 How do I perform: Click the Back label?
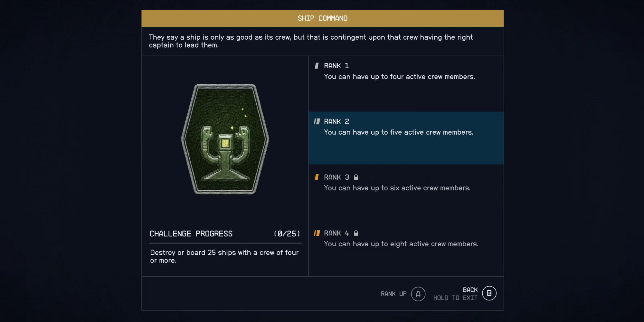click(470, 290)
